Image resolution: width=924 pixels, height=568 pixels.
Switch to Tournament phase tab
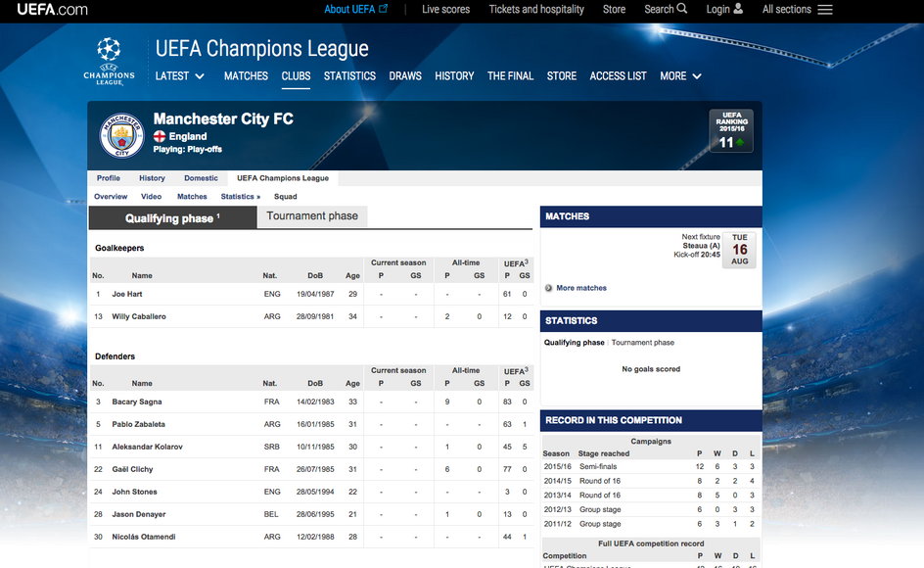(312, 215)
